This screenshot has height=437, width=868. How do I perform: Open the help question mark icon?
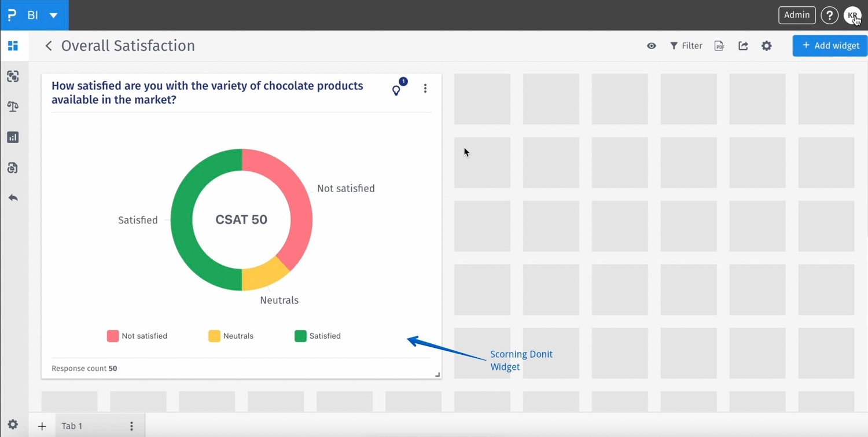829,16
